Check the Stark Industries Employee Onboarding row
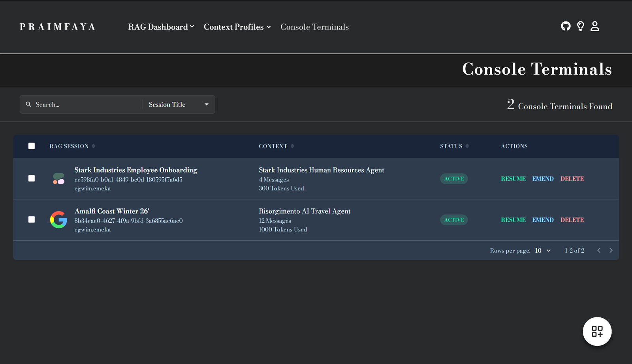This screenshot has width=632, height=364. coord(32,178)
